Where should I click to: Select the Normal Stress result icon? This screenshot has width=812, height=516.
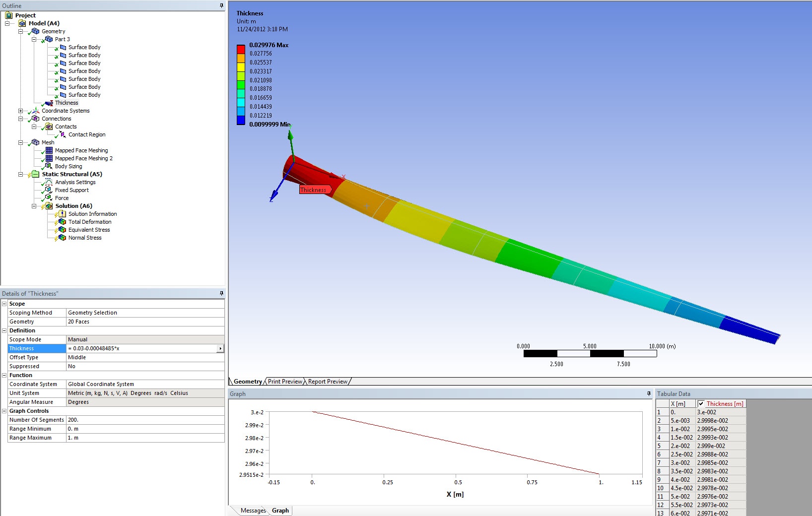coord(63,238)
